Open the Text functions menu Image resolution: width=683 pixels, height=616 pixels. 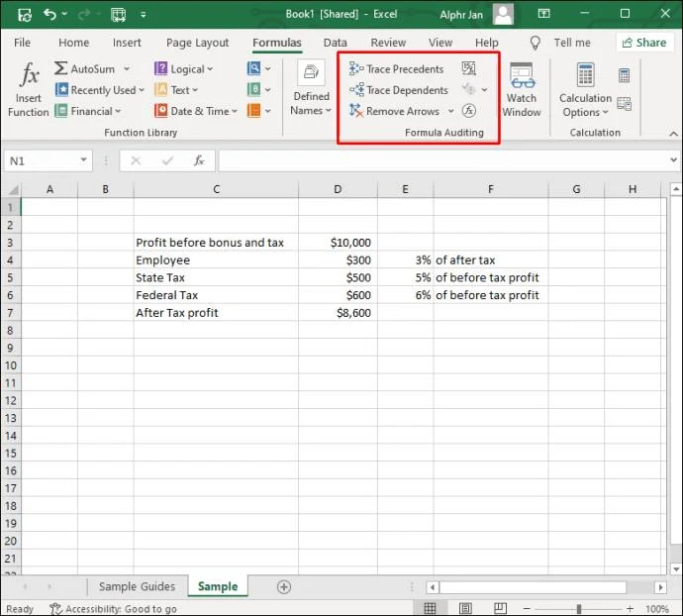(176, 90)
